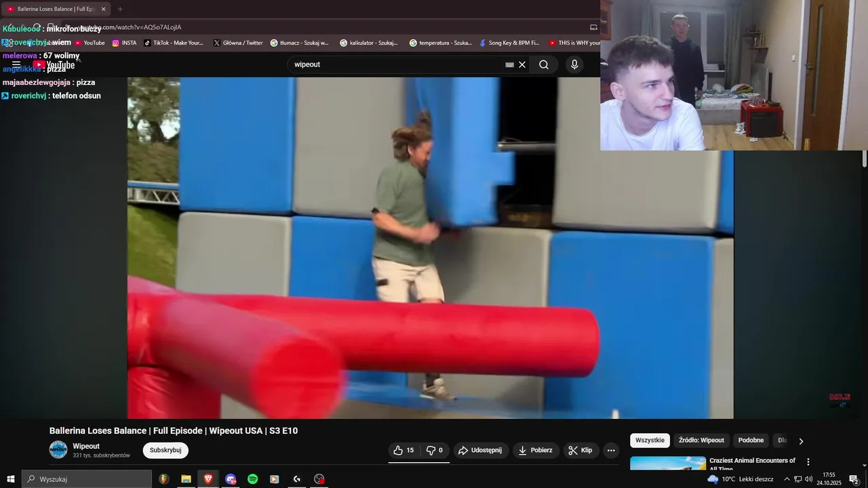Like the video with thumbs up

404,450
